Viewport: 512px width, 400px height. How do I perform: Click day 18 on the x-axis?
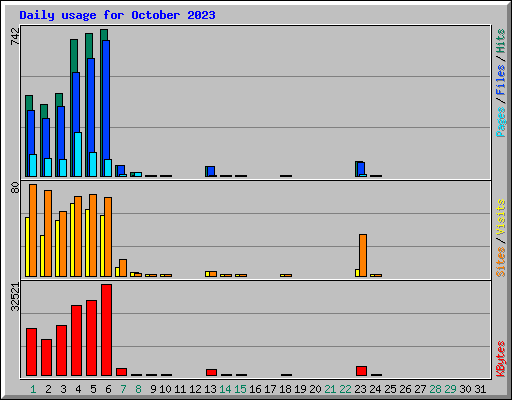[x=285, y=389]
